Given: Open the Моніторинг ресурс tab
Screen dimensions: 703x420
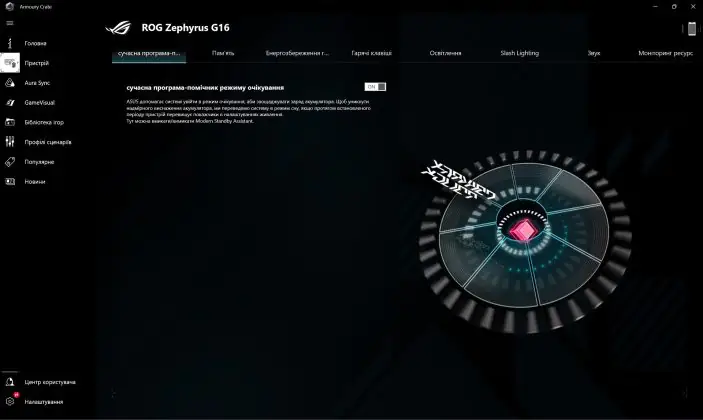Looking at the screenshot, I should 665,53.
